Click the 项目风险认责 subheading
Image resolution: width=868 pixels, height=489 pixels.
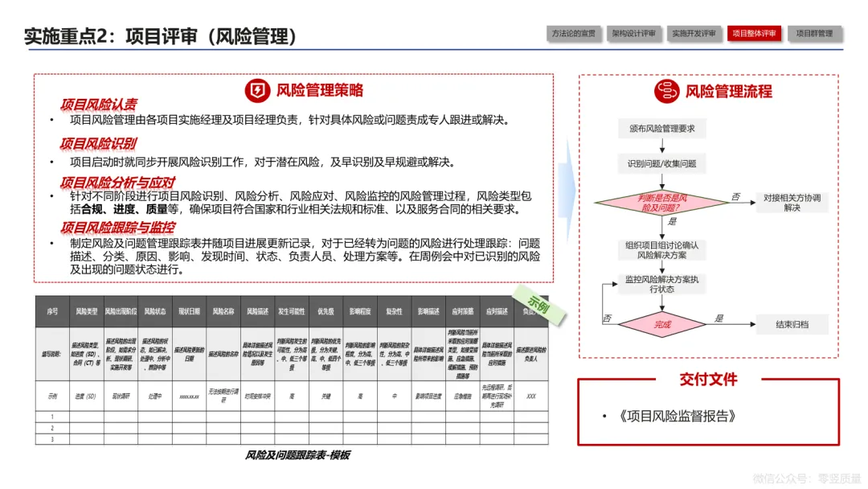pyautogui.click(x=99, y=104)
